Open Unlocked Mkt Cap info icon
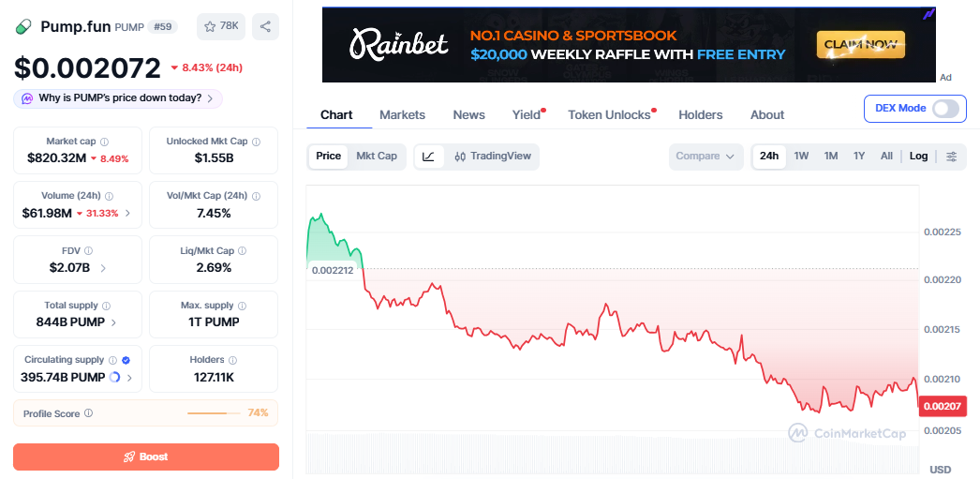The width and height of the screenshot is (980, 479). [x=257, y=142]
